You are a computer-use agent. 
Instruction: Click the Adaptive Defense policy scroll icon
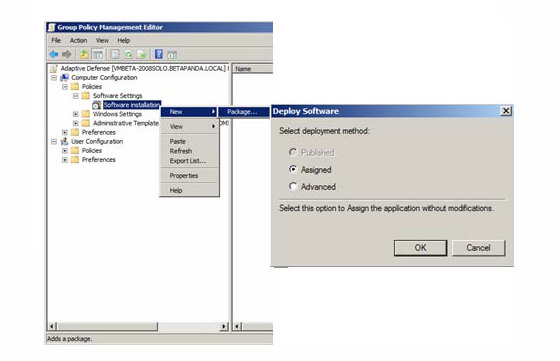54,69
